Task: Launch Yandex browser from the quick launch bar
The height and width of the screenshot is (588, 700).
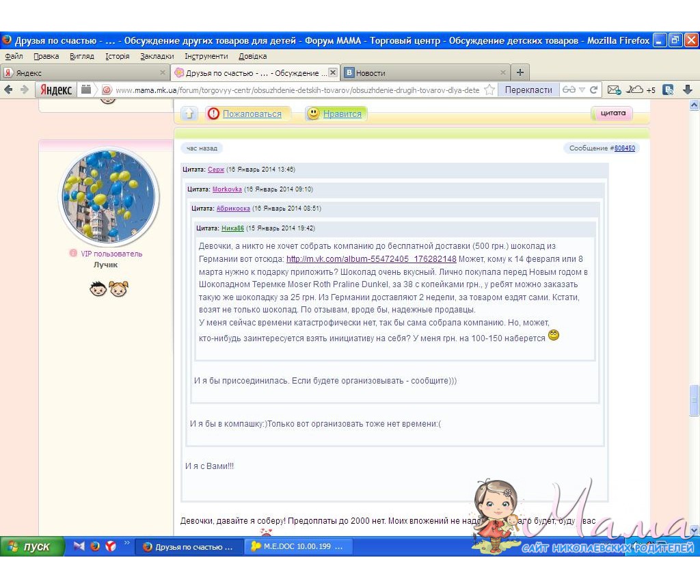Action: pyautogui.click(x=110, y=546)
